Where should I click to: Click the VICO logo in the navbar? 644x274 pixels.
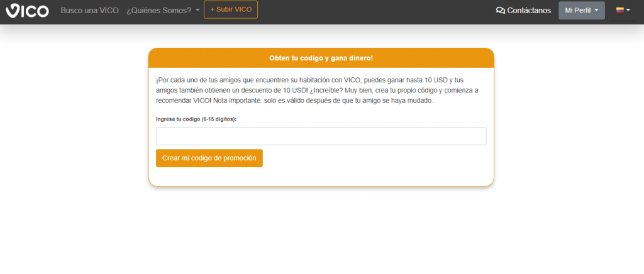tap(27, 10)
